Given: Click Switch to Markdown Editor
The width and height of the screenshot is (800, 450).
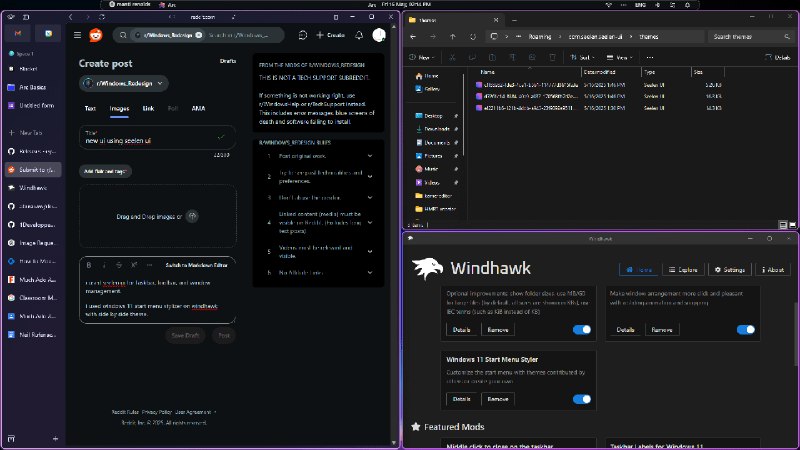Looking at the screenshot, I should (x=196, y=265).
